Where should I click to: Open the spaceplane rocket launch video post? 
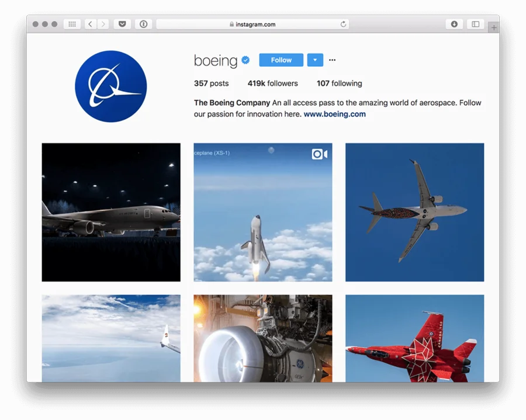263,212
